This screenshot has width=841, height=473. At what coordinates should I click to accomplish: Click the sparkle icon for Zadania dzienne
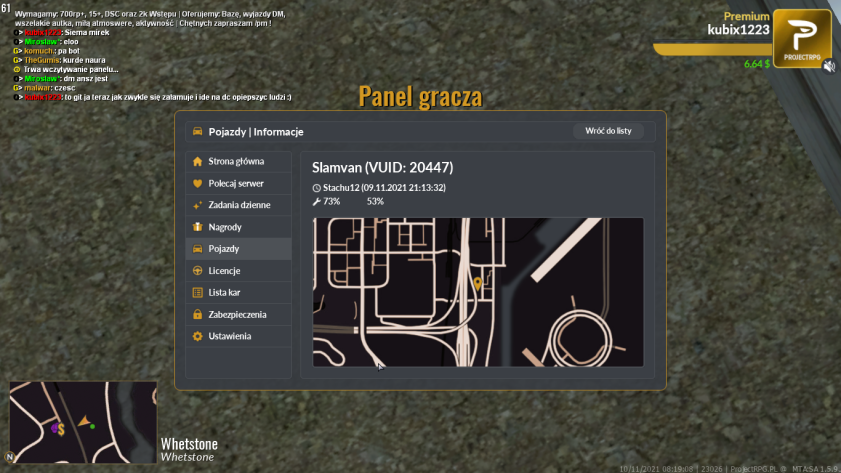coord(197,205)
